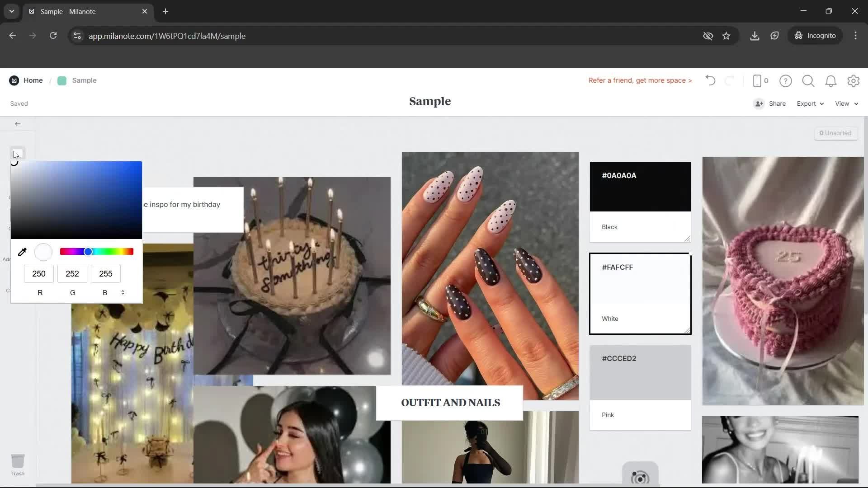
Task: Open Chrome's three-dot menu
Action: click(x=855, y=36)
